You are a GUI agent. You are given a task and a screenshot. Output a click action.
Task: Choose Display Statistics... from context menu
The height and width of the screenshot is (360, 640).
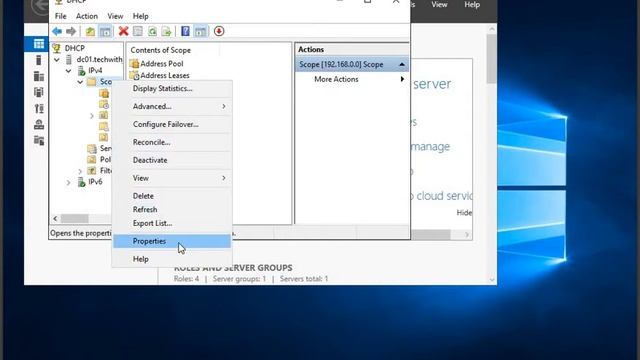172,89
